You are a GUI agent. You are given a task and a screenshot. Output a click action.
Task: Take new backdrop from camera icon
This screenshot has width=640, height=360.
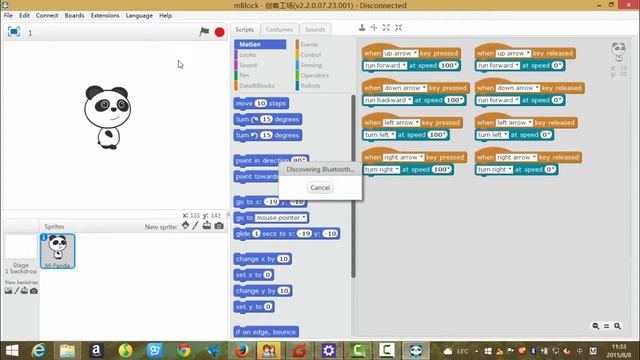tap(34, 291)
